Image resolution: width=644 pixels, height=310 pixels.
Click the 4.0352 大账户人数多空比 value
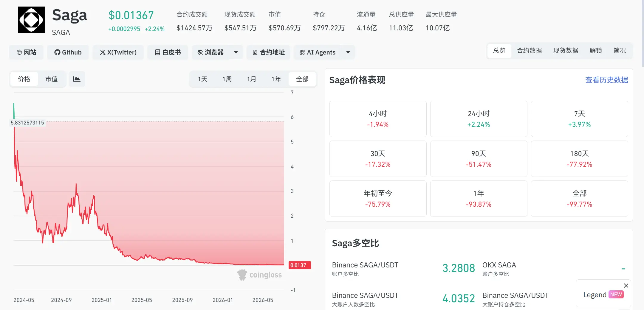tap(459, 298)
